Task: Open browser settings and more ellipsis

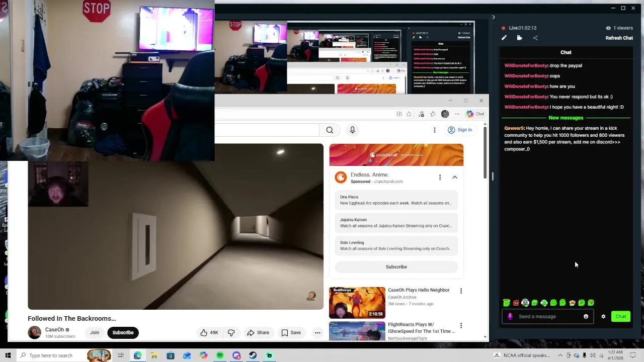Action: pos(457,114)
